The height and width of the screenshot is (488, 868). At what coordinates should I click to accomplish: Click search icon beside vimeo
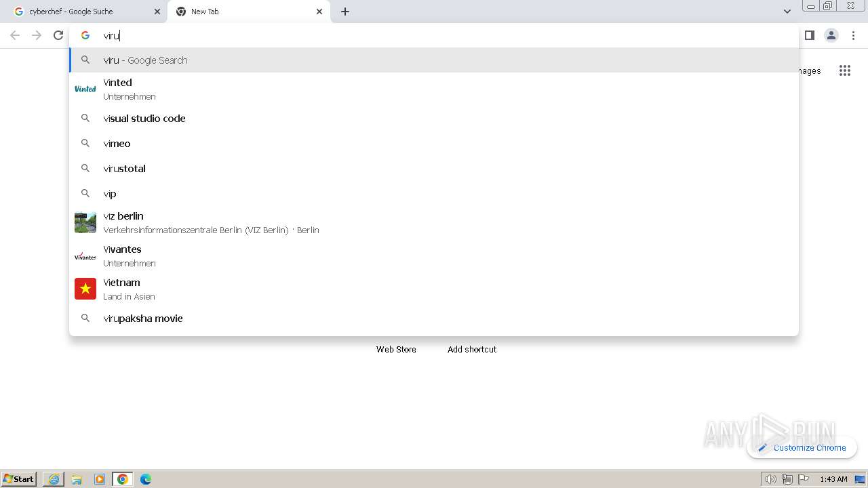(85, 143)
